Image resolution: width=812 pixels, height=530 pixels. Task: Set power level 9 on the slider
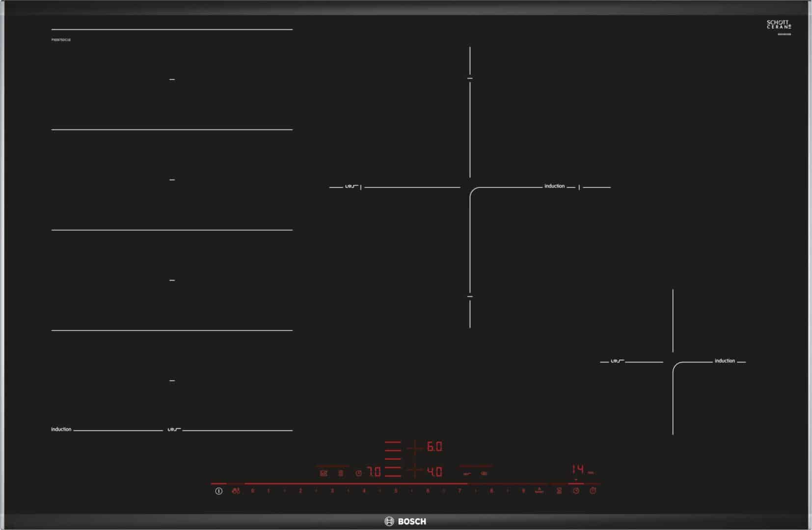pyautogui.click(x=523, y=490)
